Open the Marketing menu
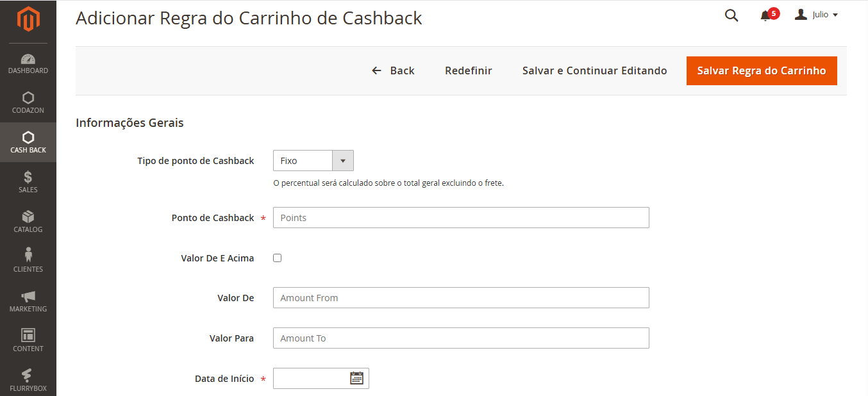 28,301
